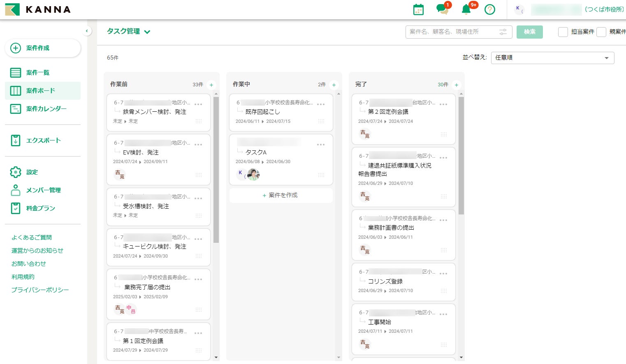The image size is (626, 364).
Task: Open the 第１回定例会議 card
Action: click(x=158, y=342)
